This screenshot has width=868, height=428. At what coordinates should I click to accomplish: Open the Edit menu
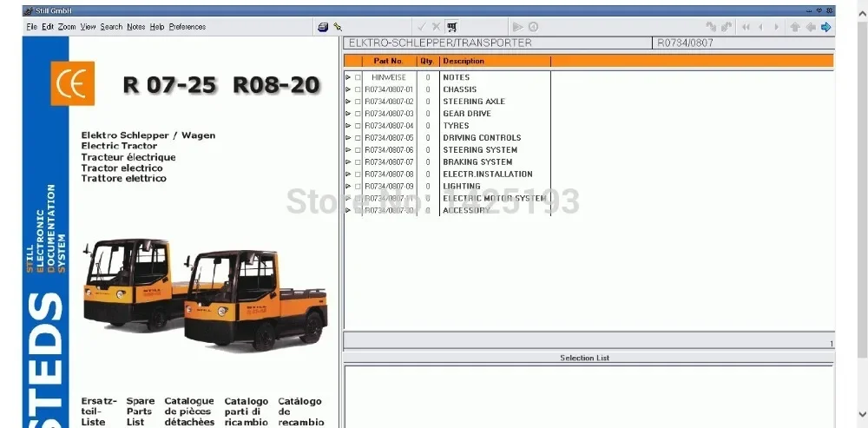pos(48,27)
